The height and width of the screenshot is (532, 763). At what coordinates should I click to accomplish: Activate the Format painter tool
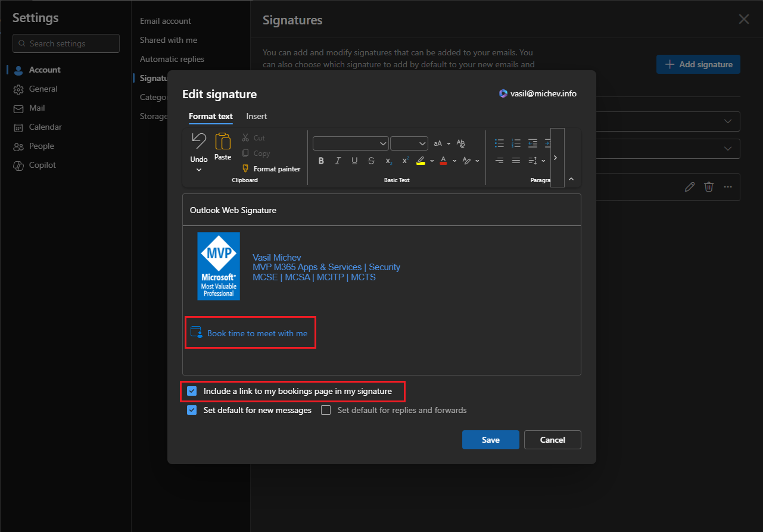pyautogui.click(x=271, y=169)
